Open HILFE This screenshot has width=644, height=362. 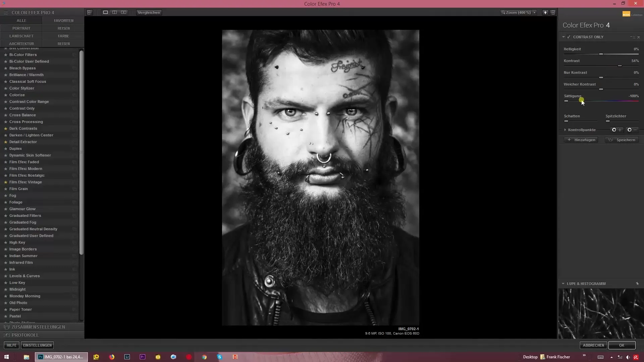pos(11,345)
